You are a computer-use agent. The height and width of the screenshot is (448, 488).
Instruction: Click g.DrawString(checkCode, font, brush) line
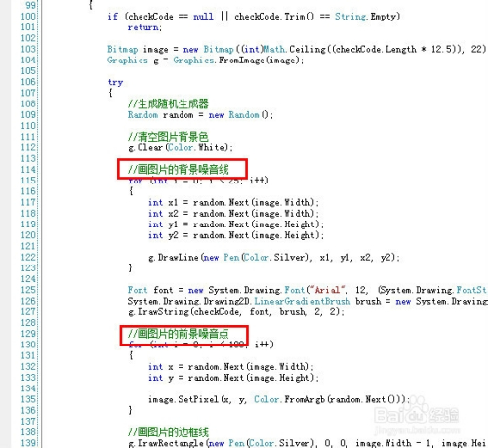pos(236,312)
